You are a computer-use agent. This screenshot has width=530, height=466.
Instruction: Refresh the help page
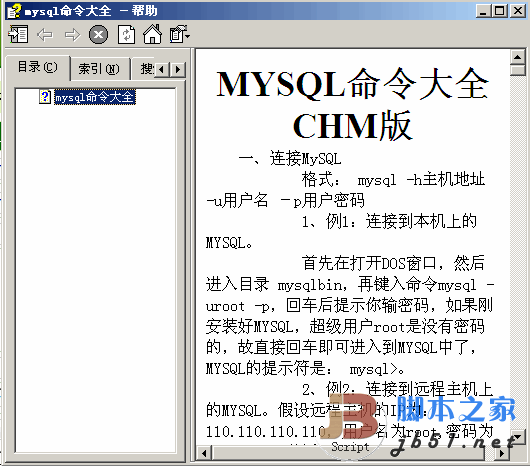click(126, 34)
